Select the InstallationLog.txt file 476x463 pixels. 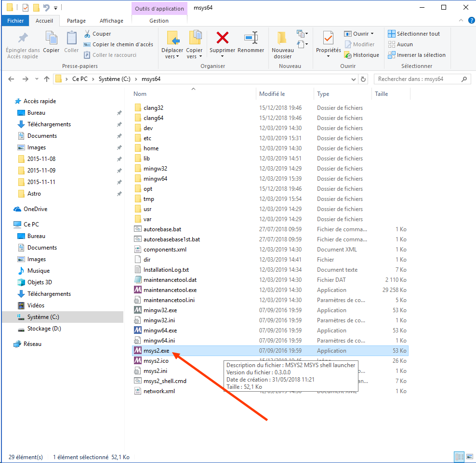point(166,270)
